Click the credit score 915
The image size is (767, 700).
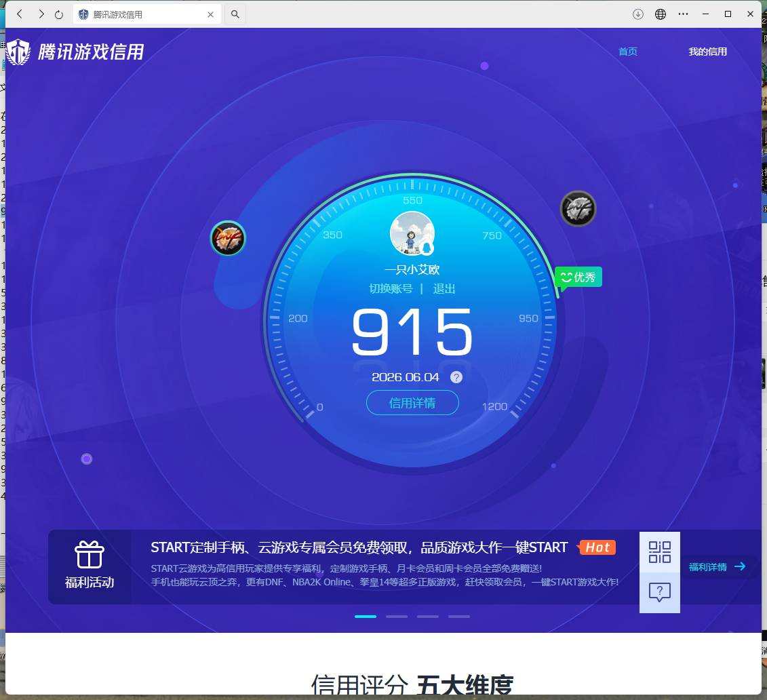click(x=412, y=332)
